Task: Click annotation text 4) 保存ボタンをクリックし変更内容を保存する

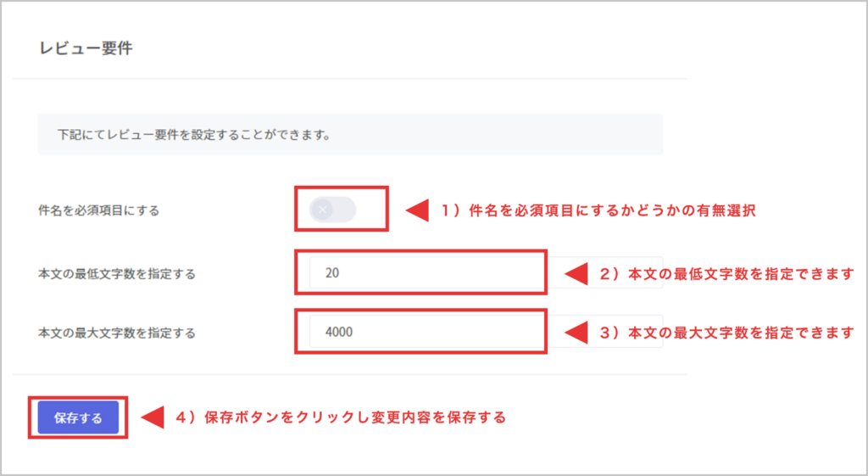Action: coord(341,417)
